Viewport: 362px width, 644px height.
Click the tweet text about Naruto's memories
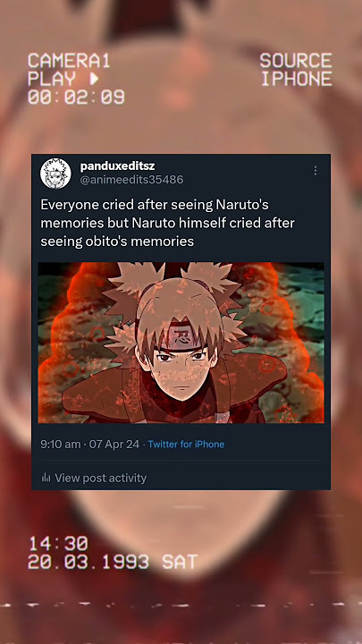[x=167, y=223]
